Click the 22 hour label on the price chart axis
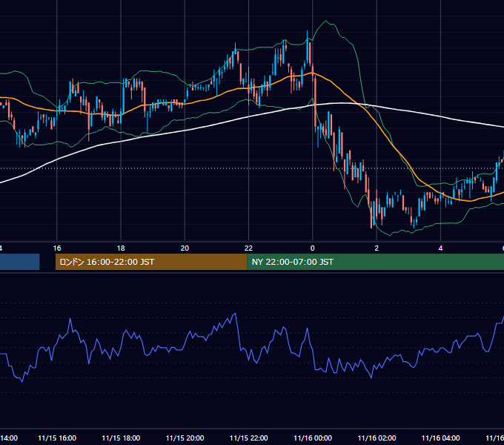 point(248,248)
